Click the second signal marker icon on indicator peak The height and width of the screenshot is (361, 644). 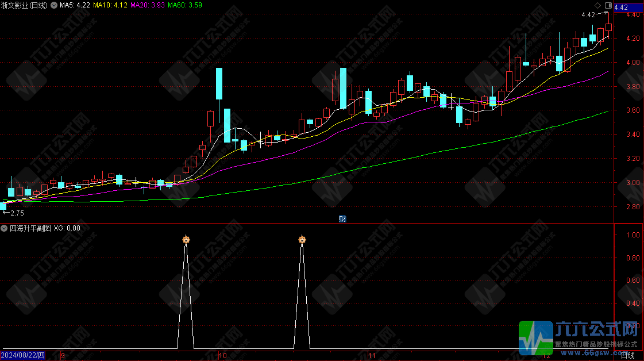[302, 239]
